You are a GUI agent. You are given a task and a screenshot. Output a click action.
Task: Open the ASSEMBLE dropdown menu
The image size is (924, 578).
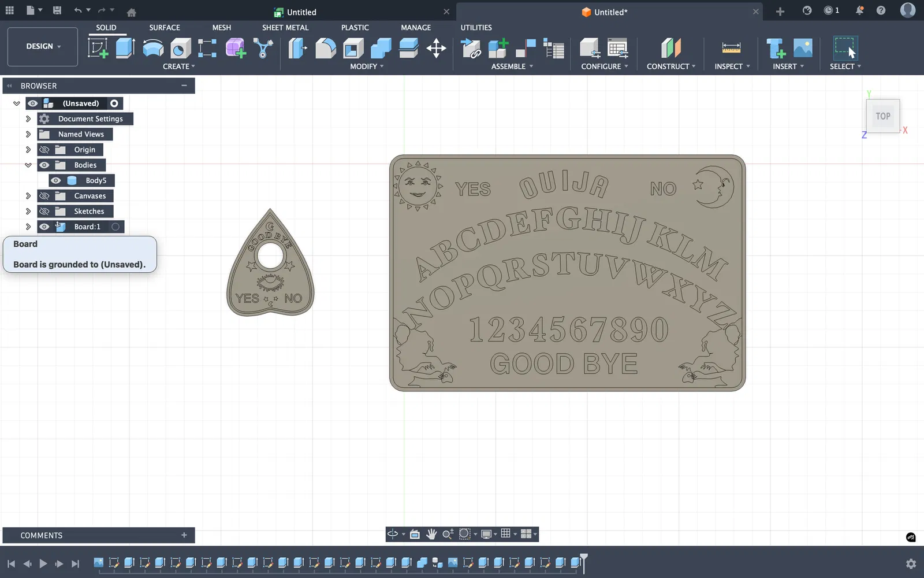pos(512,66)
